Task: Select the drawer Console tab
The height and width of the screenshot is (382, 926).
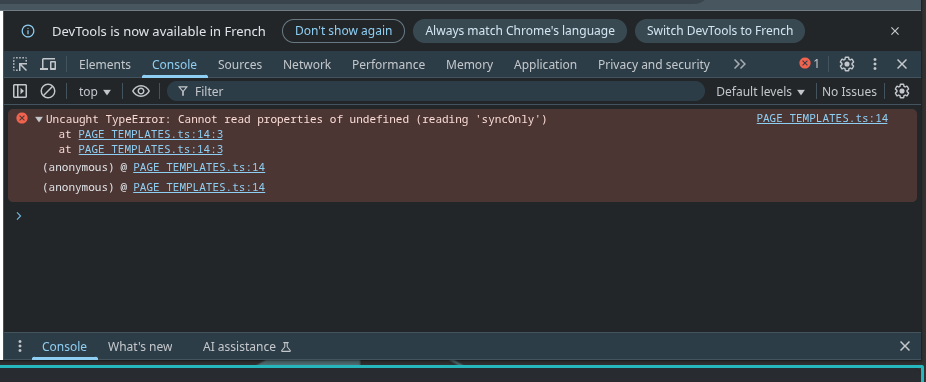Action: [64, 347]
